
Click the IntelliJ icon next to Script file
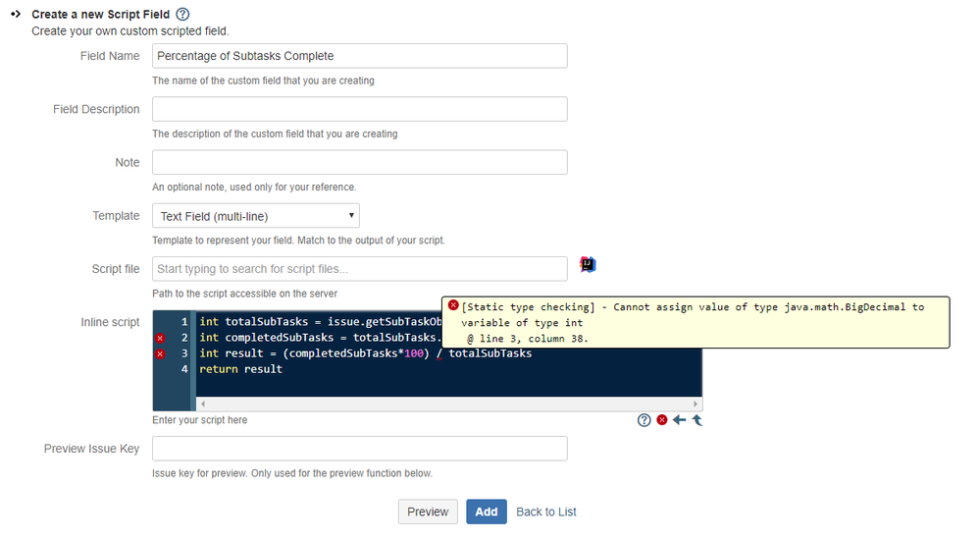coord(588,265)
